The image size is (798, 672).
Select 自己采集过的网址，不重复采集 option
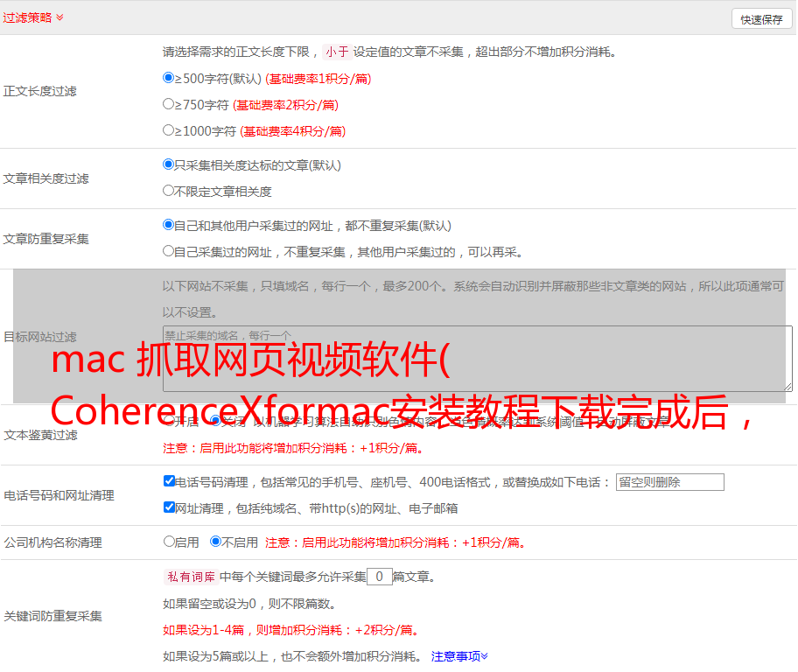pos(168,250)
